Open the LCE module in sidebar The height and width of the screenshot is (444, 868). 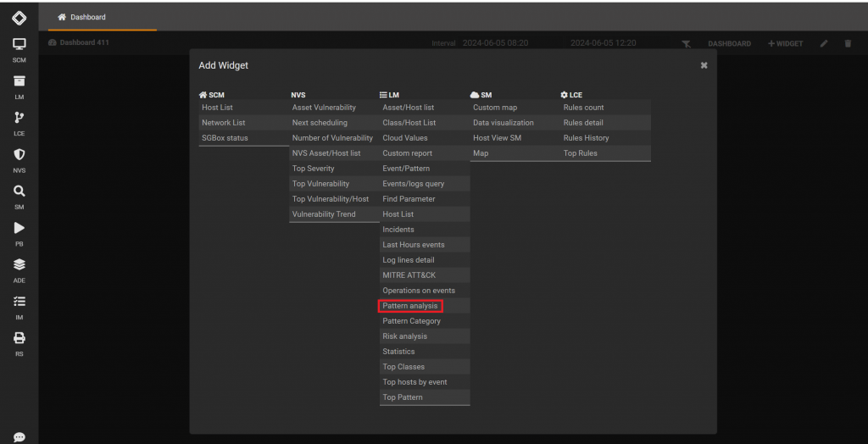[19, 124]
